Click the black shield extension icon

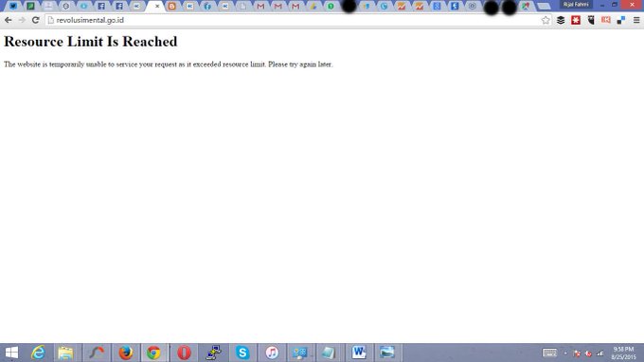(591, 20)
